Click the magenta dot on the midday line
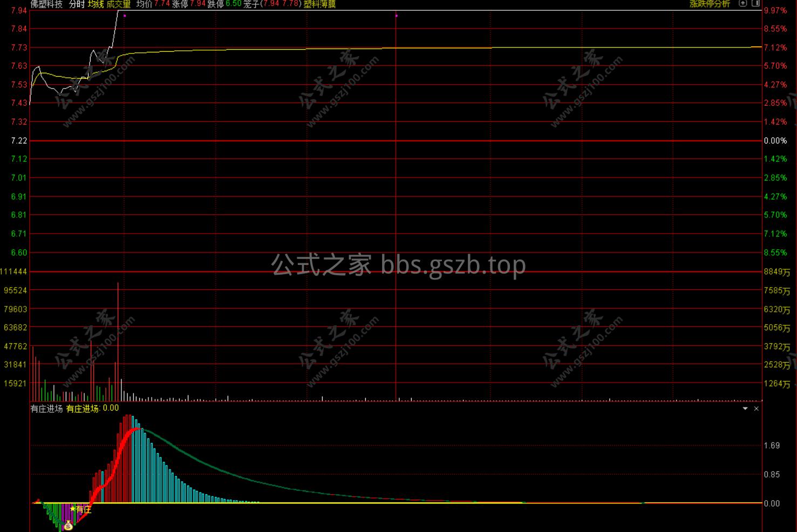This screenshot has height=532, width=797. [396, 16]
